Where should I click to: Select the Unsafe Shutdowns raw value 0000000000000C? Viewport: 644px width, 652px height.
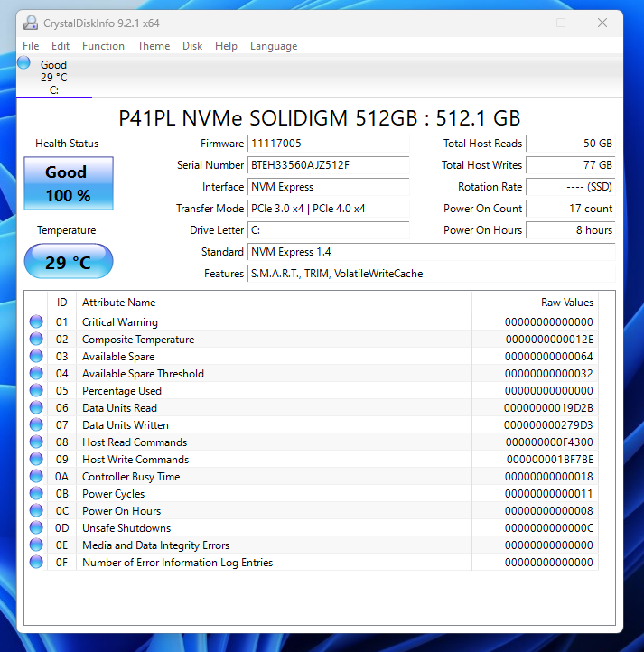click(x=549, y=527)
